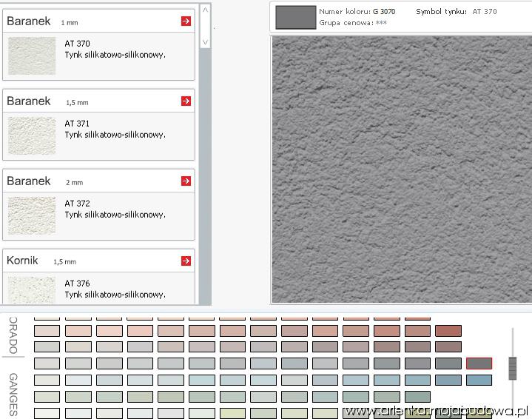Click the G 3070 color preview box
Screen dimensions: 532x419
[x=294, y=17]
